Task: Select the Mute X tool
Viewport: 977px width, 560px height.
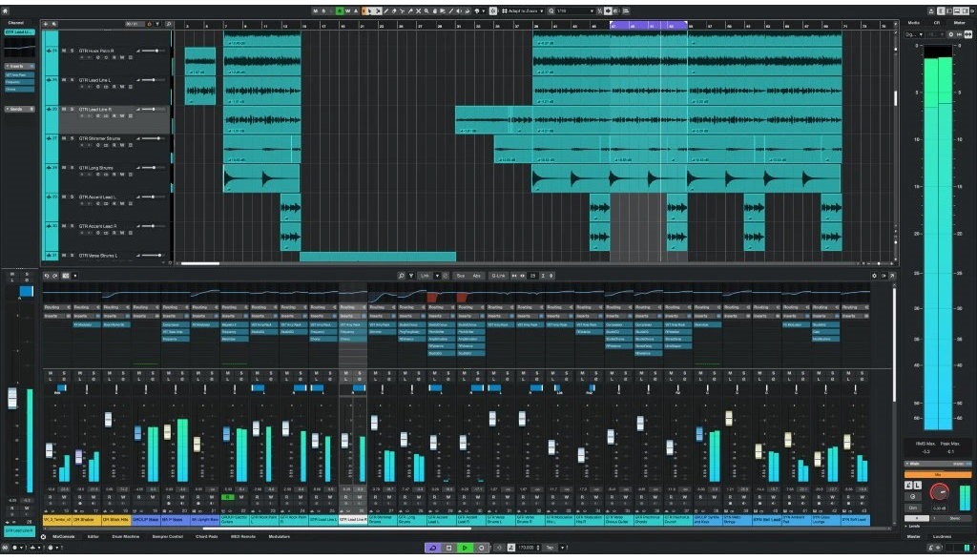Action: pos(419,10)
